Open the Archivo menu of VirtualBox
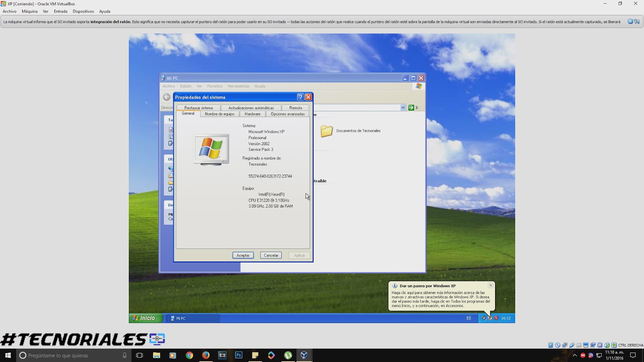644x362 pixels. point(10,11)
